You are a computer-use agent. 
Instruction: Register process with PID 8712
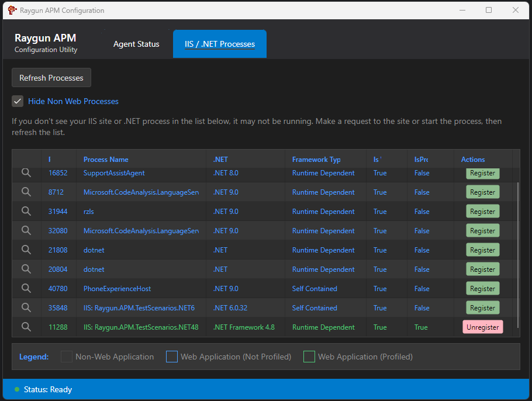(x=482, y=192)
